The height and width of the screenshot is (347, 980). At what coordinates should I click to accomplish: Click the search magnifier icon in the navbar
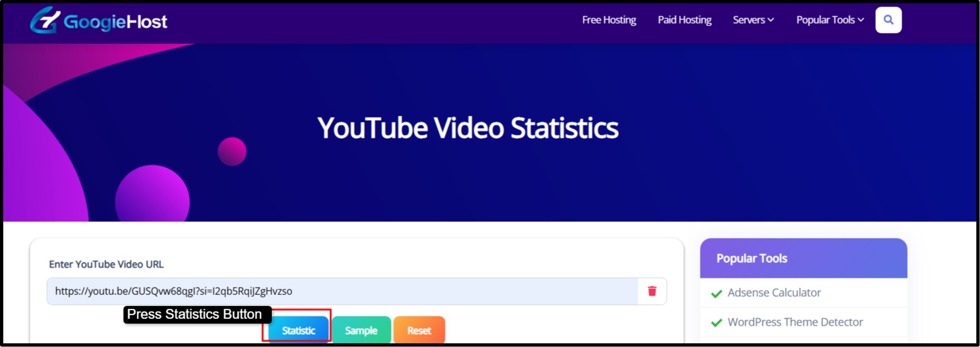888,20
